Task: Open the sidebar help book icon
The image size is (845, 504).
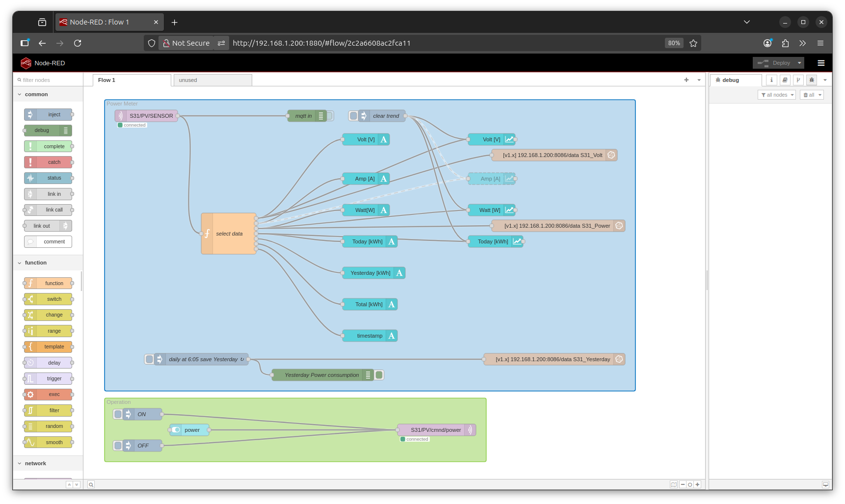Action: (785, 80)
